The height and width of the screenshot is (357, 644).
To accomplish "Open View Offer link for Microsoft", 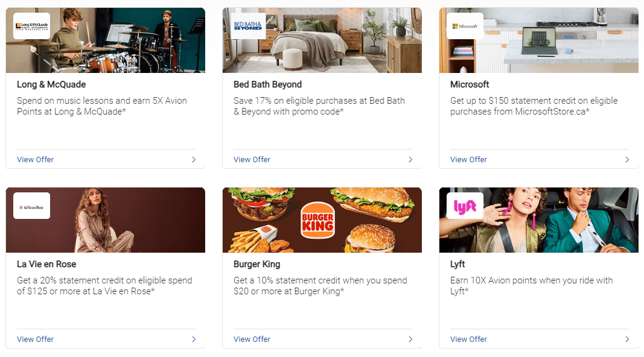I will click(468, 160).
